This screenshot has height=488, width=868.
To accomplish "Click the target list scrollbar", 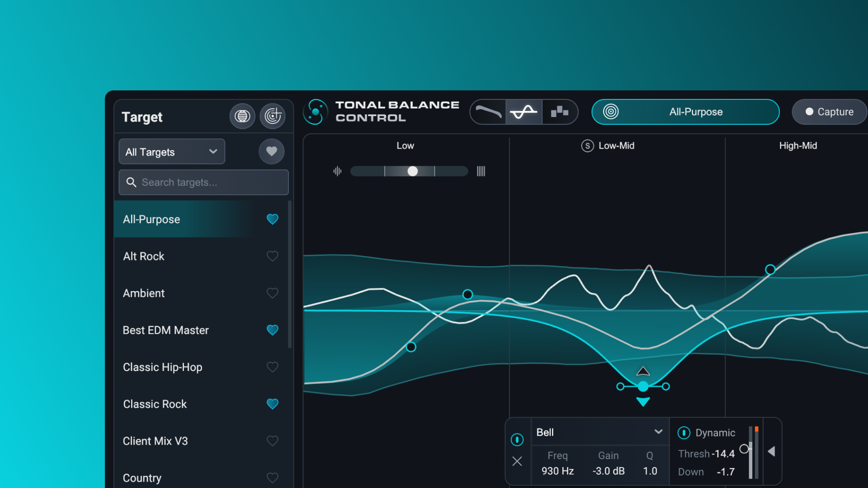I will [x=290, y=274].
